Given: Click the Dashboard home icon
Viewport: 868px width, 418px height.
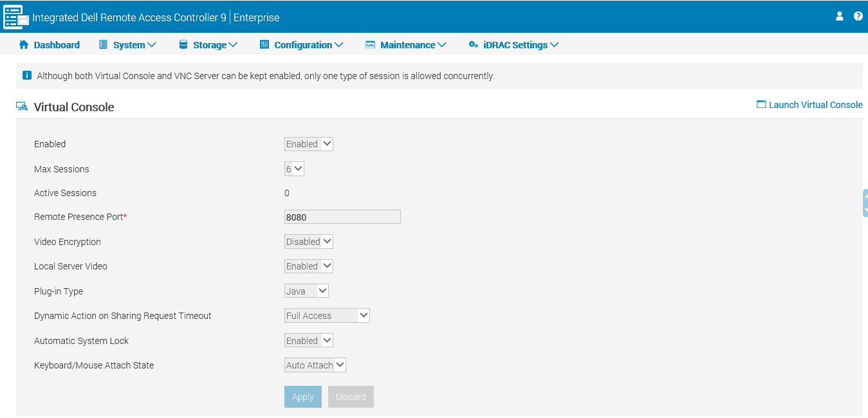Looking at the screenshot, I should [x=23, y=44].
